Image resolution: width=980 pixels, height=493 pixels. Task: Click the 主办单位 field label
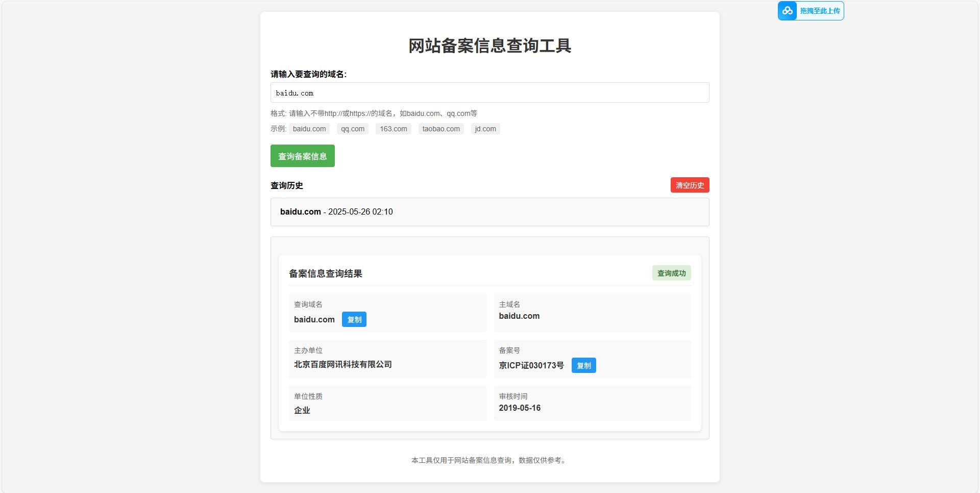(x=308, y=350)
